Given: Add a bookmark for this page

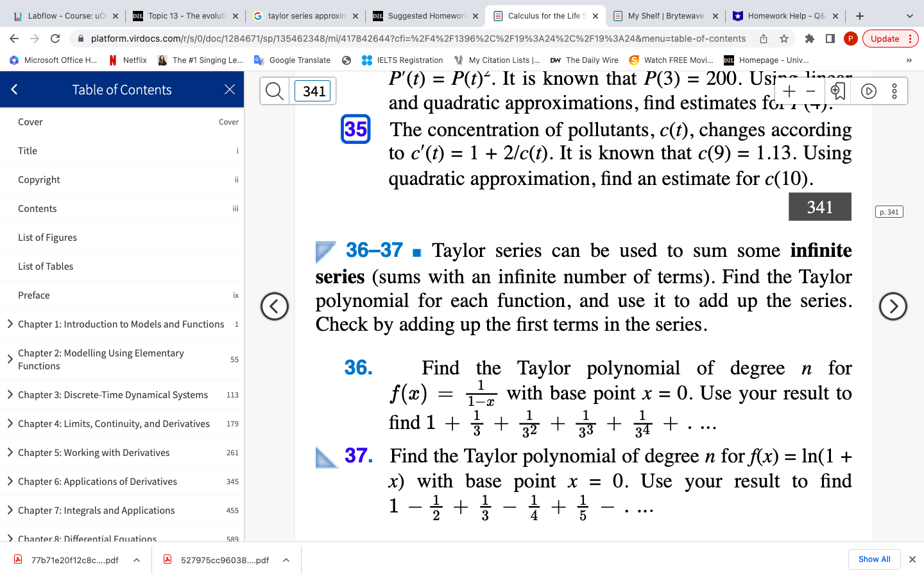Looking at the screenshot, I should click(x=839, y=91).
